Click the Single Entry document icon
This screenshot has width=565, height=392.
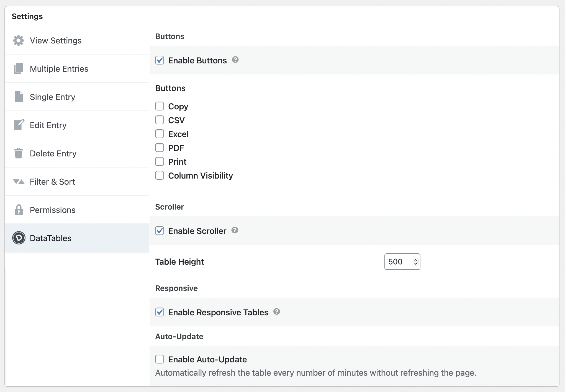[19, 97]
